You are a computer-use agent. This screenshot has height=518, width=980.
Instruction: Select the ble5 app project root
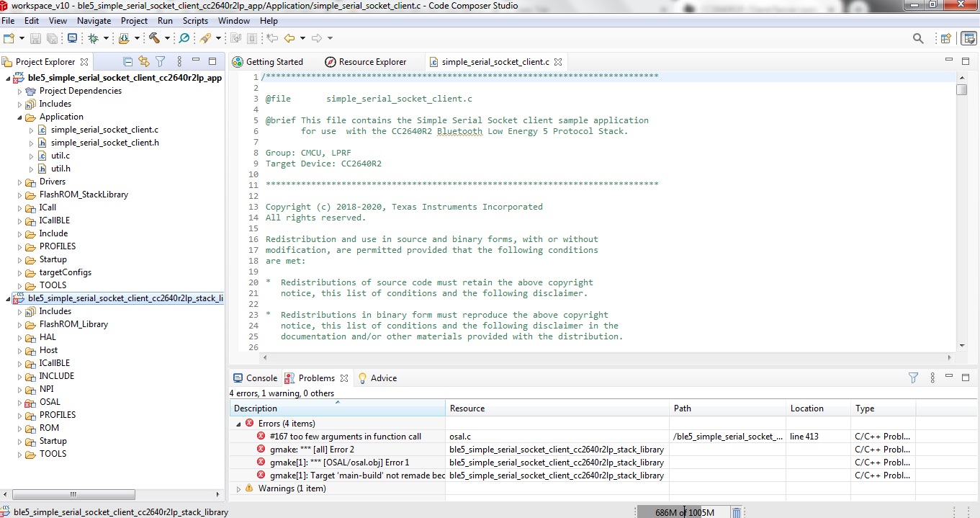125,78
